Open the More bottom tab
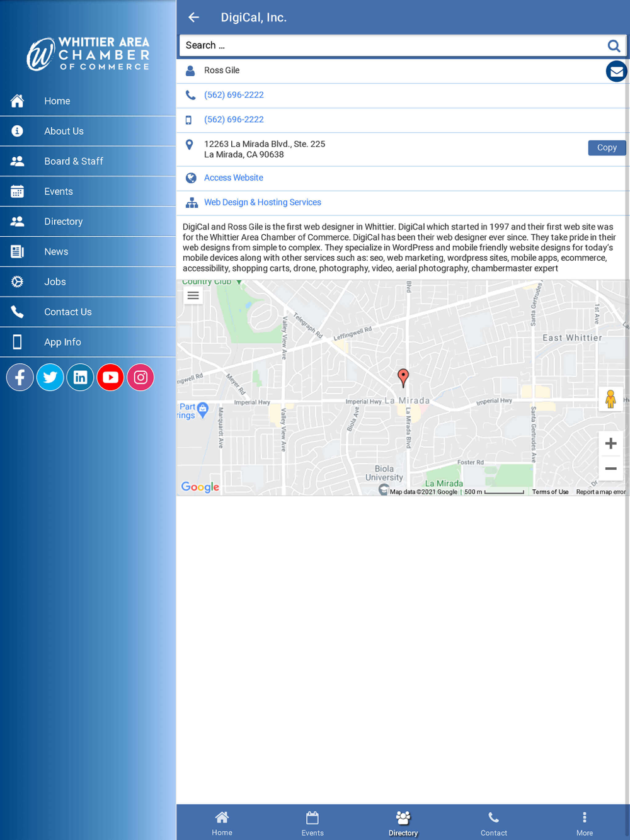The height and width of the screenshot is (840, 630). pyautogui.click(x=585, y=823)
